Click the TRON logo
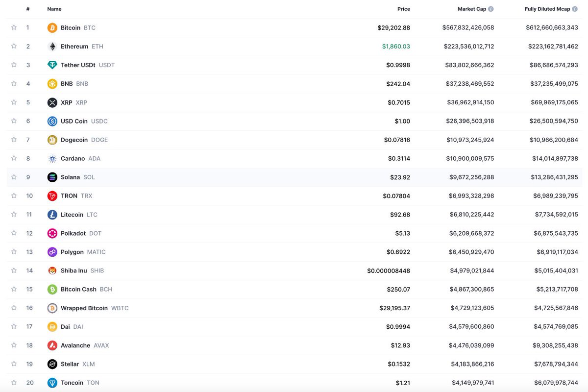Screen dimensions: 588x392 [52, 196]
